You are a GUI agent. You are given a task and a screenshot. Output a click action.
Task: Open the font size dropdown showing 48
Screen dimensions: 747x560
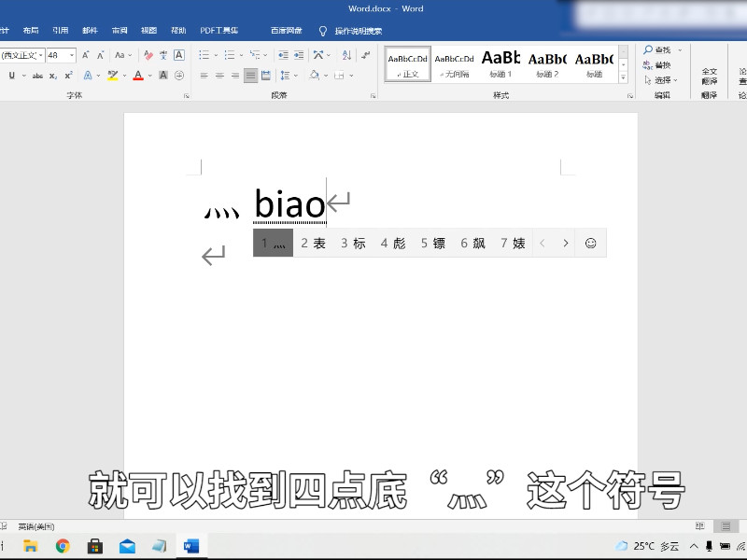pyautogui.click(x=72, y=55)
